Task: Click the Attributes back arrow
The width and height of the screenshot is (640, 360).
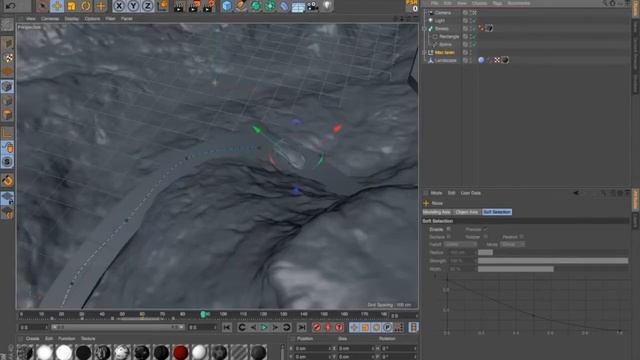Action: pos(576,193)
